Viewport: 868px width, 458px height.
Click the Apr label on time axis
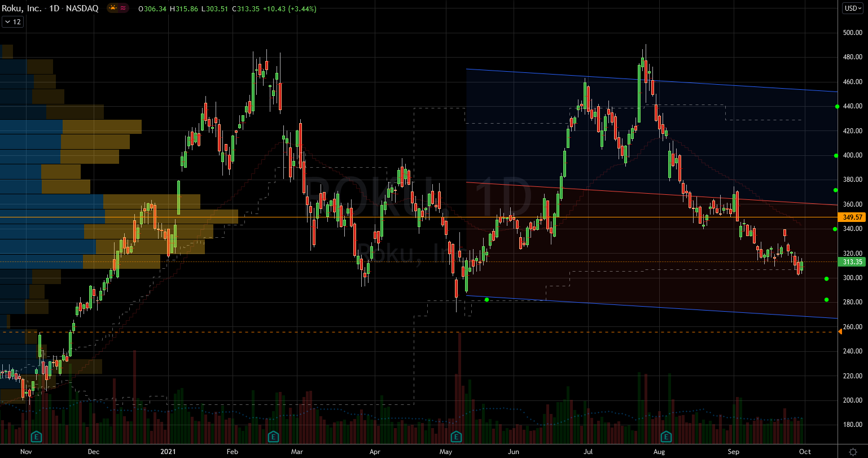374,452
